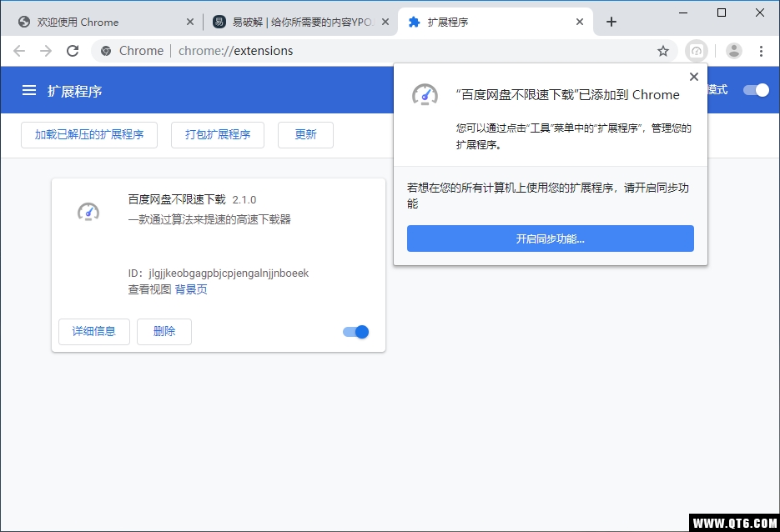This screenshot has height=532, width=780.
Task: Dismiss the extension added popup
Action: [x=694, y=77]
